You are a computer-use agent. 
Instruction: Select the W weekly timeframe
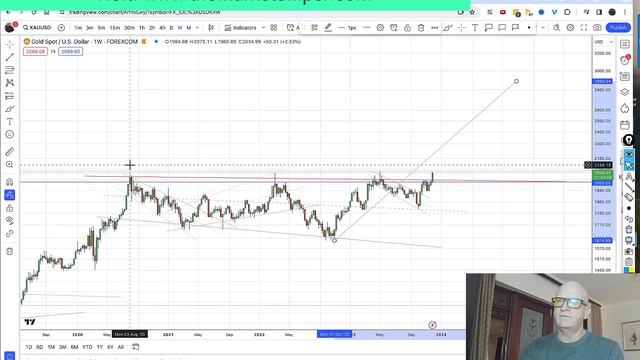(x=180, y=28)
